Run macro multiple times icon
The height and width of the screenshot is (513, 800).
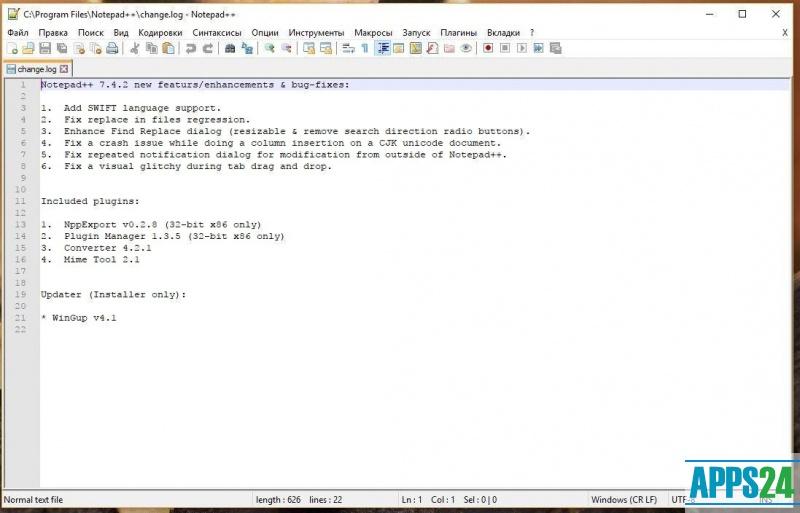[538, 48]
